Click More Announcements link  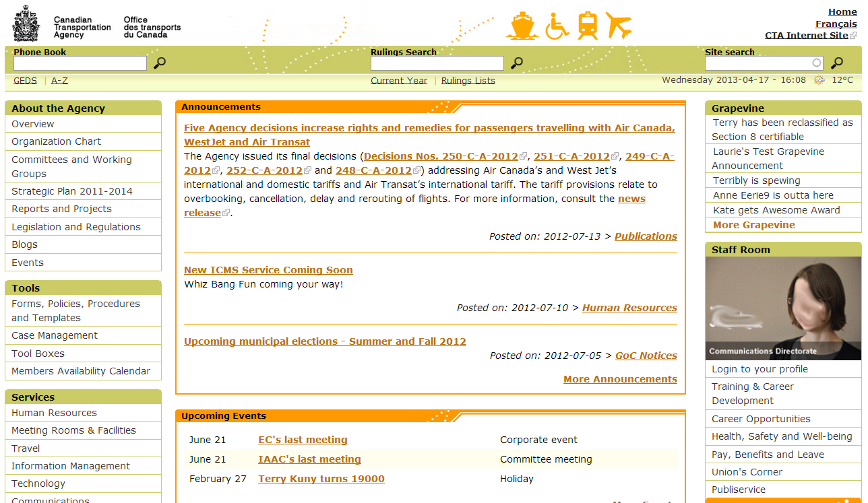620,379
